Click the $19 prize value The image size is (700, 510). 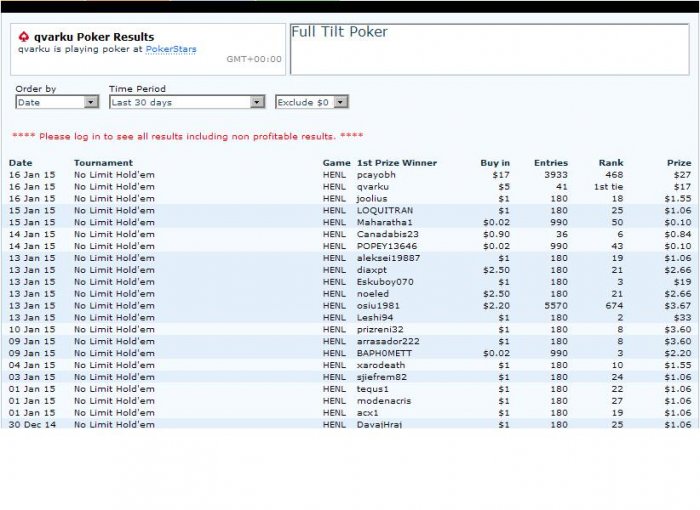pyautogui.click(x=683, y=282)
